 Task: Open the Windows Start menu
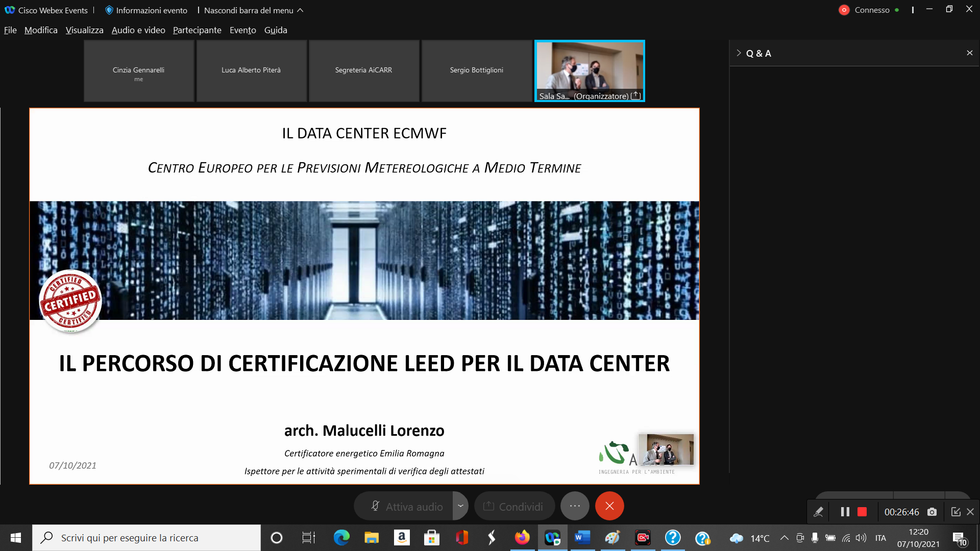tap(16, 538)
